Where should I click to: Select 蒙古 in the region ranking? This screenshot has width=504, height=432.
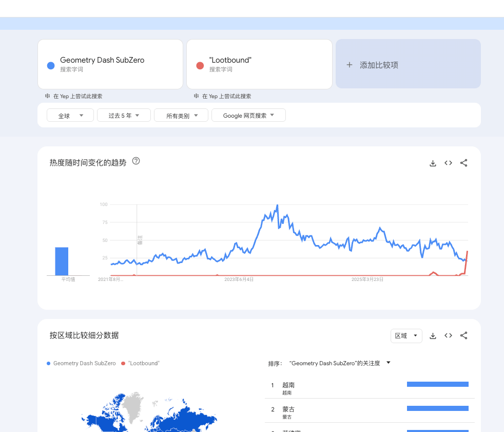coord(288,409)
